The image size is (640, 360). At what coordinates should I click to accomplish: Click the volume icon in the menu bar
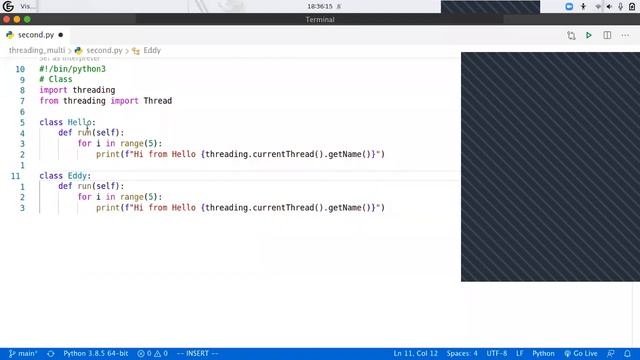609,7
